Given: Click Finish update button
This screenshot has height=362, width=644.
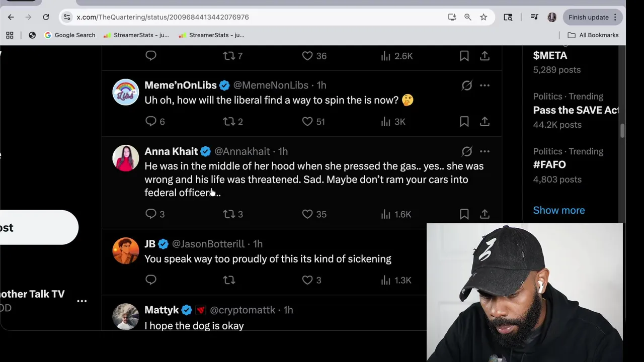Looking at the screenshot, I should (588, 17).
